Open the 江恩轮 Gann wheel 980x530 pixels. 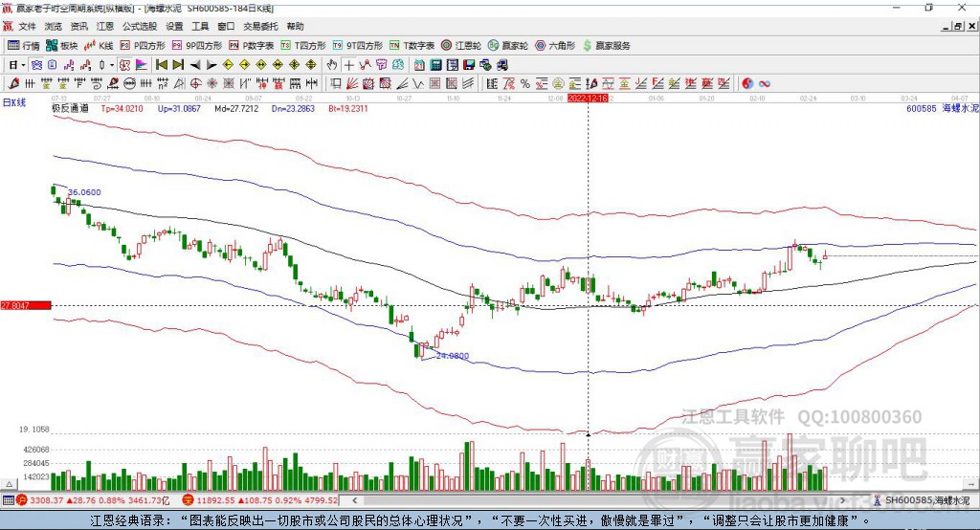[461, 46]
